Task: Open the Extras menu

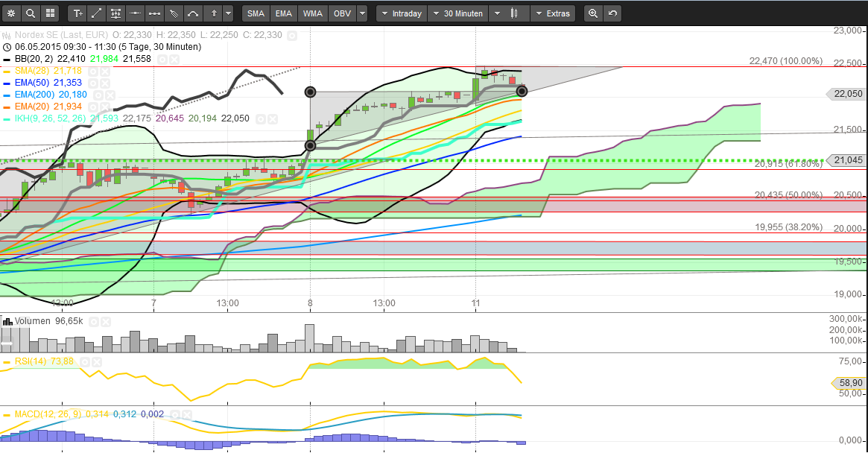Action: pyautogui.click(x=552, y=13)
